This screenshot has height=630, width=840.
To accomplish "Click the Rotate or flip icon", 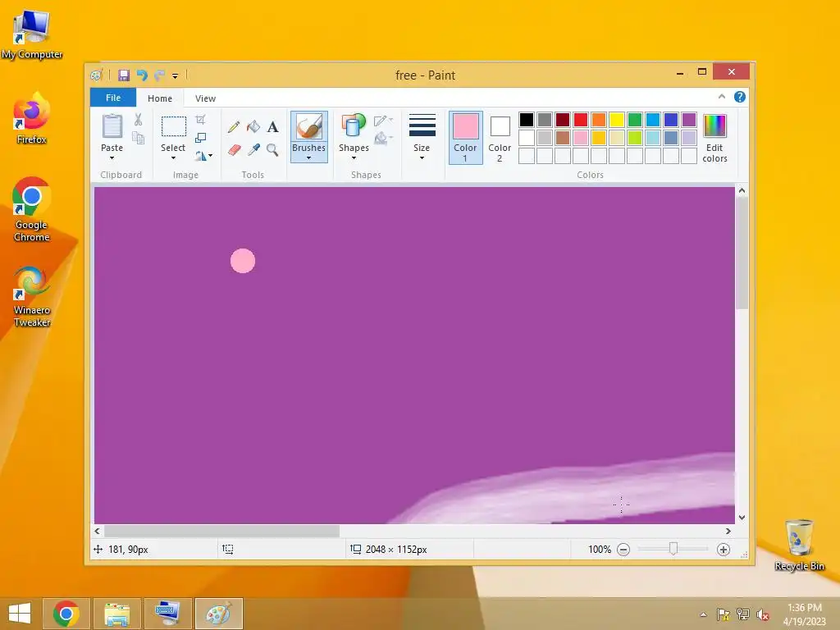I will pos(201,156).
